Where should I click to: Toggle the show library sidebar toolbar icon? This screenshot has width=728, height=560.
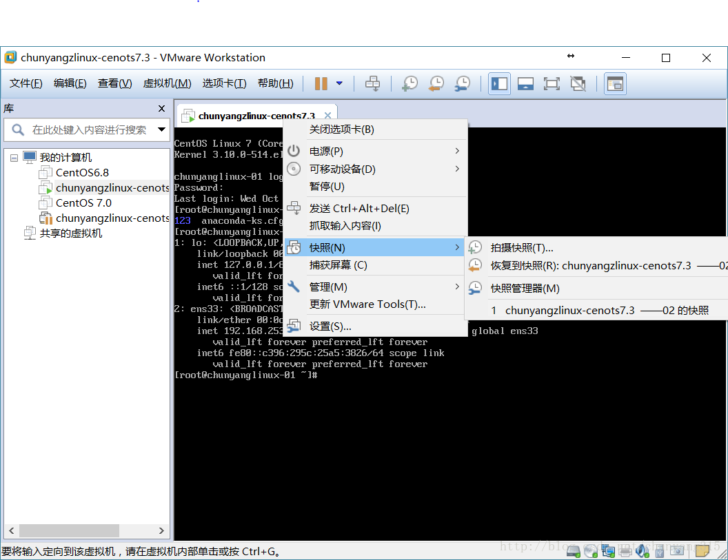click(500, 84)
